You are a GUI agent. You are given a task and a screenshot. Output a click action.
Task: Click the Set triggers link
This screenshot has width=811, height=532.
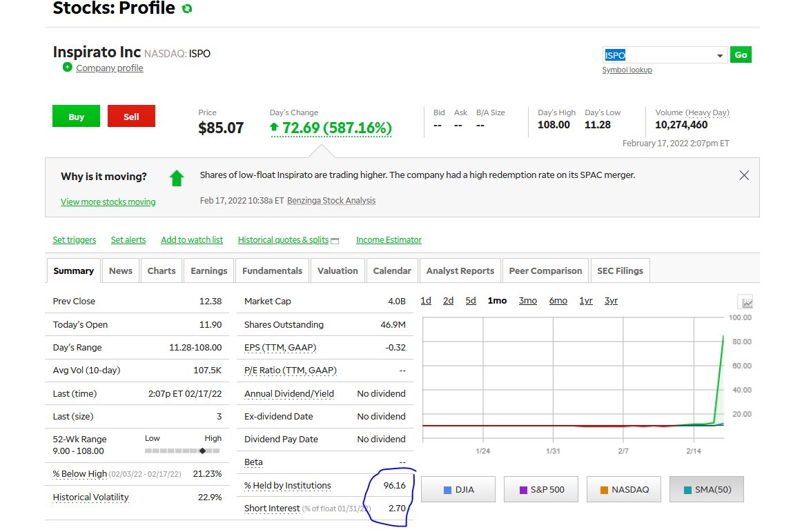pyautogui.click(x=75, y=240)
